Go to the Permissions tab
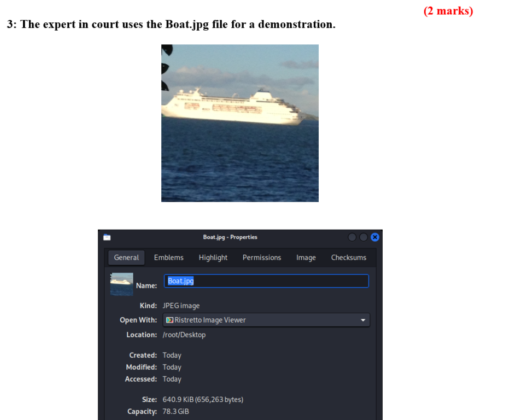Image resolution: width=516 pixels, height=420 pixels. [x=261, y=258]
